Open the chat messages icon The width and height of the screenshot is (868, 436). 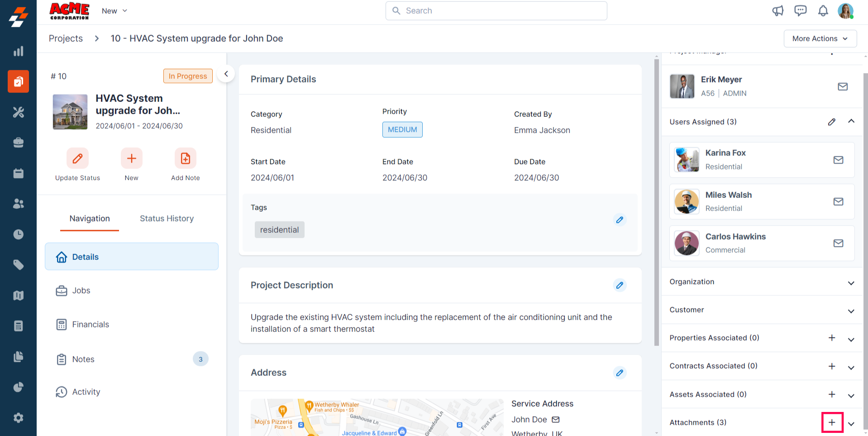click(x=800, y=11)
